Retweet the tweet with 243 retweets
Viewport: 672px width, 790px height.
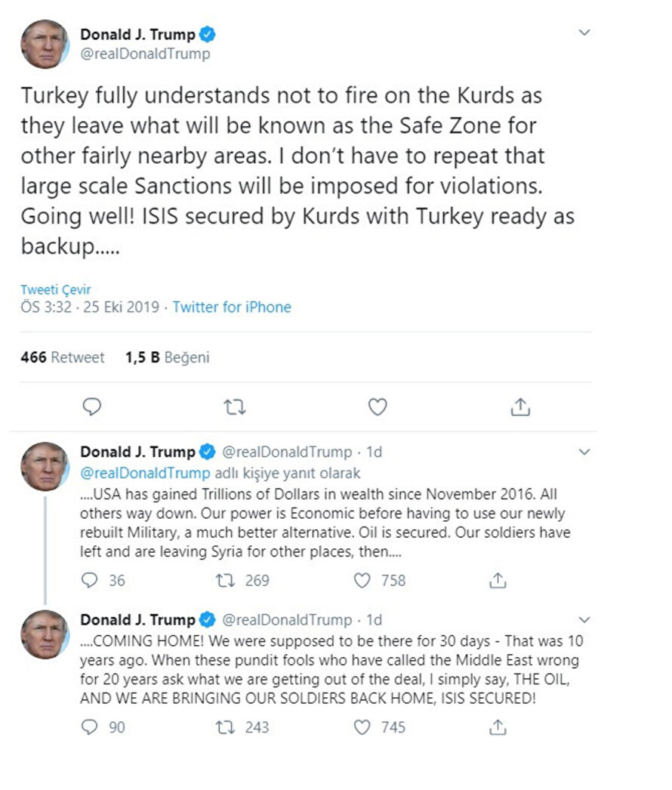coord(224,727)
